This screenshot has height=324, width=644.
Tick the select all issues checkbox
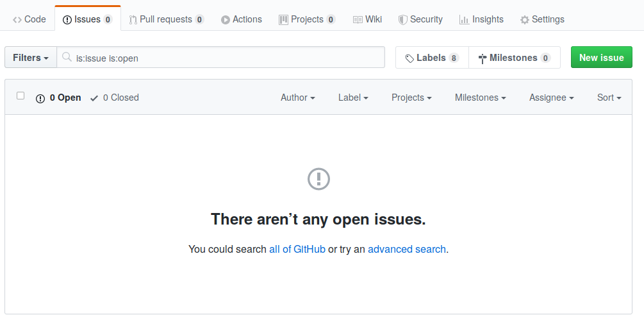pyautogui.click(x=21, y=96)
